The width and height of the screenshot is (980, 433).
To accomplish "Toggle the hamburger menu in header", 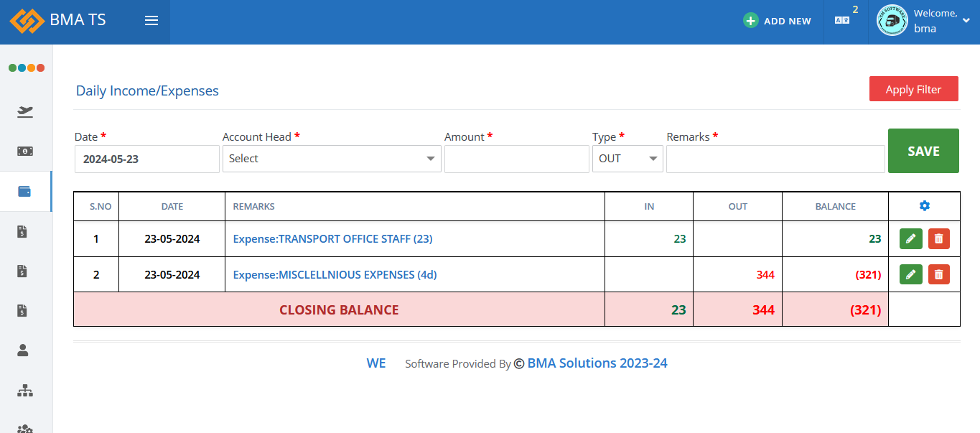I will (x=151, y=21).
